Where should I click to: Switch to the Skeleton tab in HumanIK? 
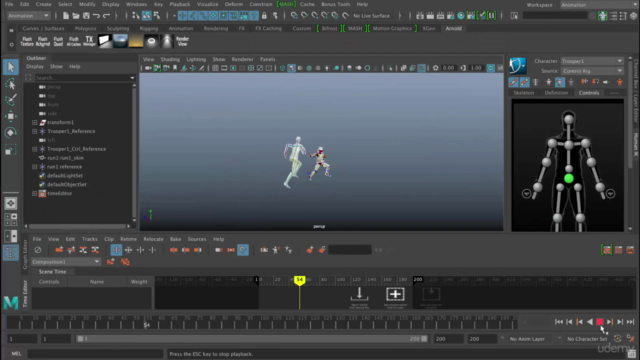pyautogui.click(x=524, y=93)
